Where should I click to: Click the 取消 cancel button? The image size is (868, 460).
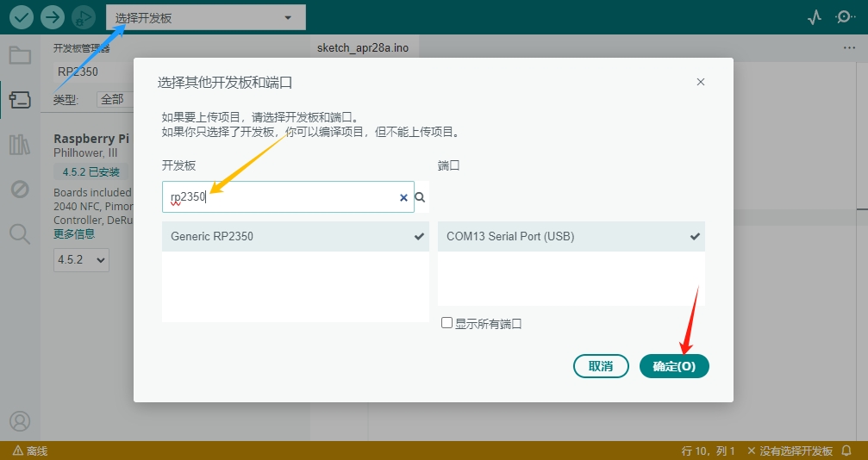pyautogui.click(x=601, y=366)
